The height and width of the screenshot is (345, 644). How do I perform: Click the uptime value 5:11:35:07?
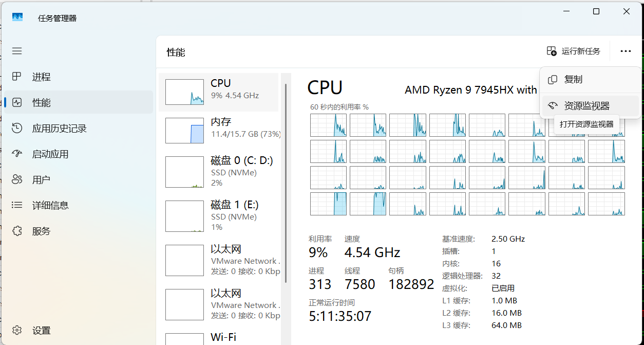[x=340, y=316]
